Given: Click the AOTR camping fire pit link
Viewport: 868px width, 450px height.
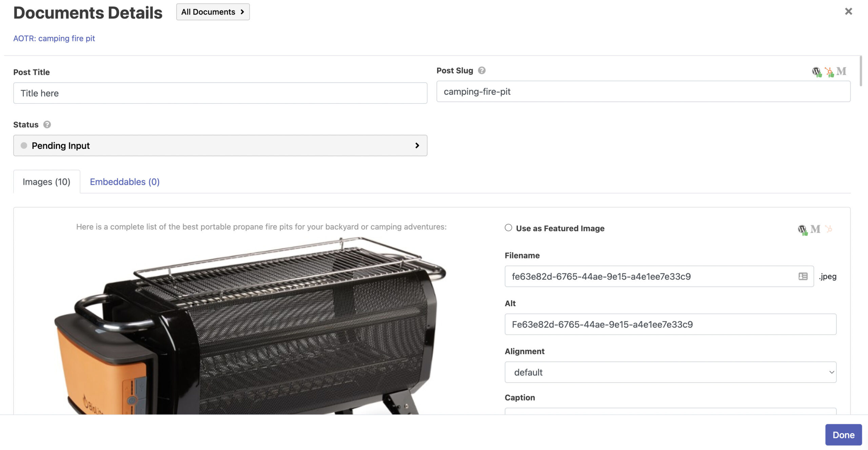Looking at the screenshot, I should (54, 38).
